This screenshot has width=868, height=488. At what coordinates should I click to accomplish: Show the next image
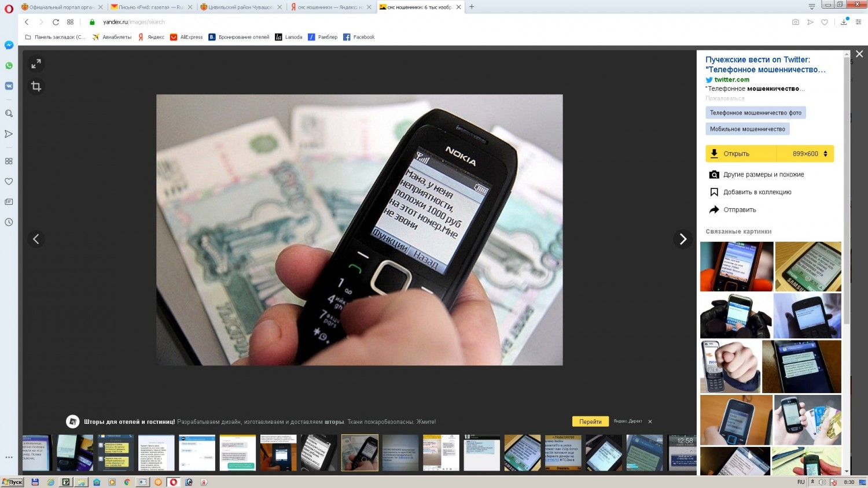683,239
